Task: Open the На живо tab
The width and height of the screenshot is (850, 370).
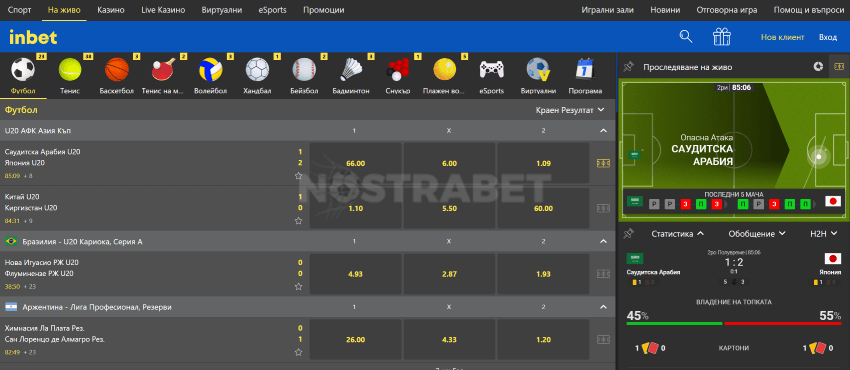Action: tap(64, 10)
